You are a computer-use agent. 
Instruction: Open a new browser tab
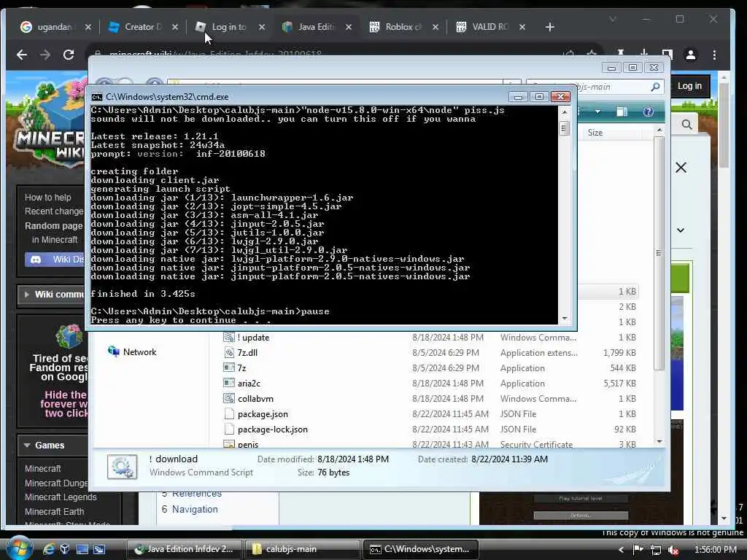[550, 27]
